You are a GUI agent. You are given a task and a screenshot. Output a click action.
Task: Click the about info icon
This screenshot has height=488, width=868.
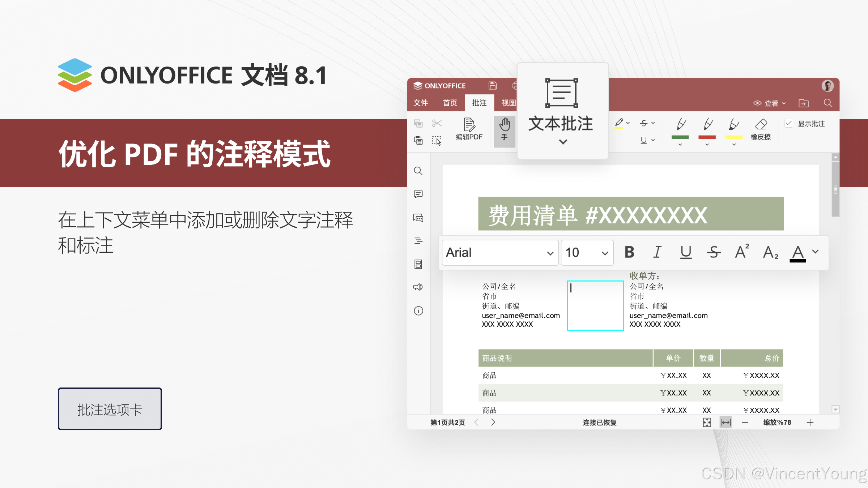point(418,311)
